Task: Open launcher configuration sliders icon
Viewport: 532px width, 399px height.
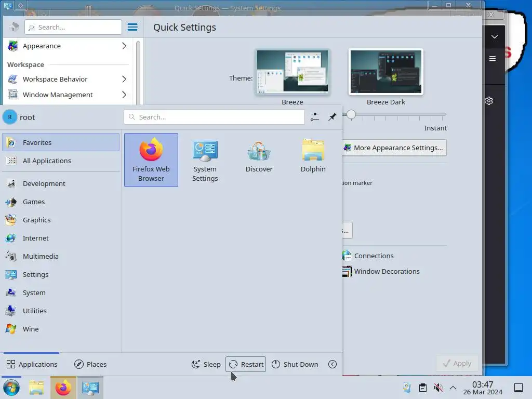Action: click(315, 117)
